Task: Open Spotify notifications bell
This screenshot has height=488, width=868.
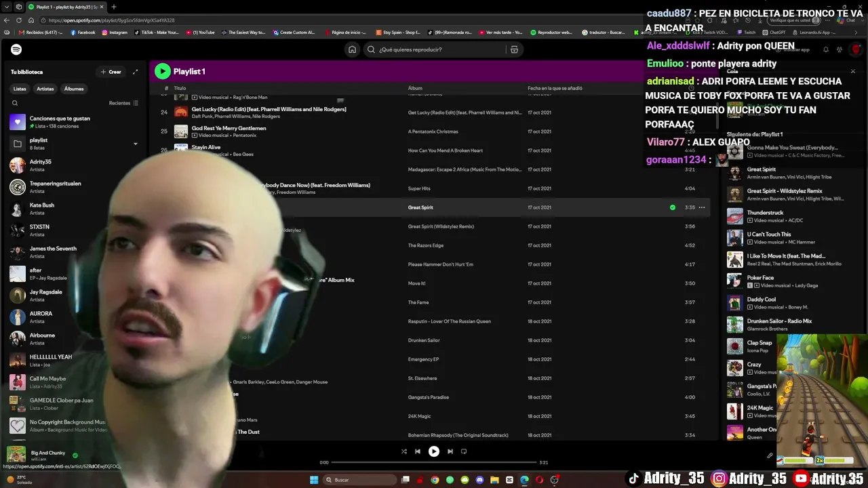Action: (x=826, y=49)
